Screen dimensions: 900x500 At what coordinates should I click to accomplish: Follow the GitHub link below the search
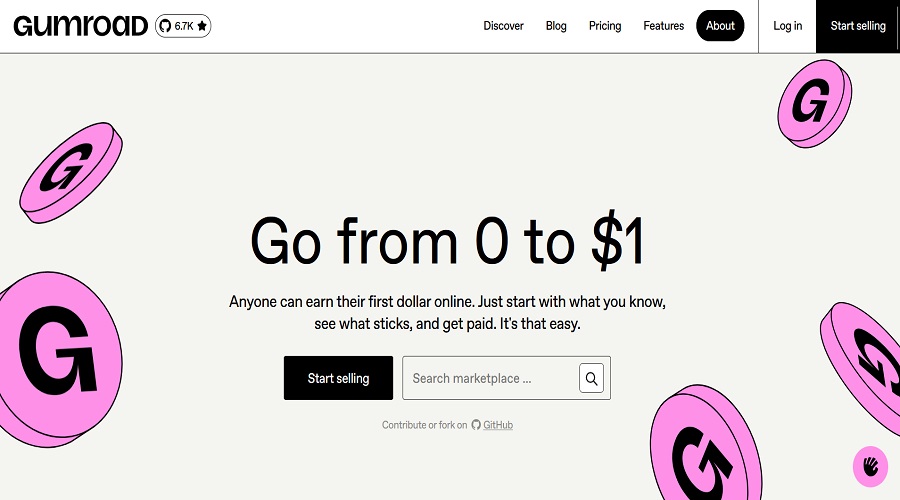(497, 425)
